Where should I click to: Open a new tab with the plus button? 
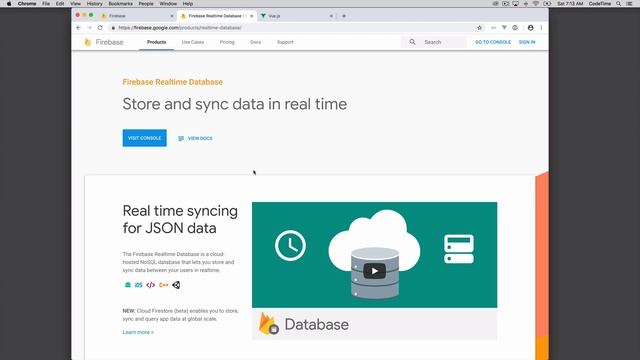pos(344,16)
